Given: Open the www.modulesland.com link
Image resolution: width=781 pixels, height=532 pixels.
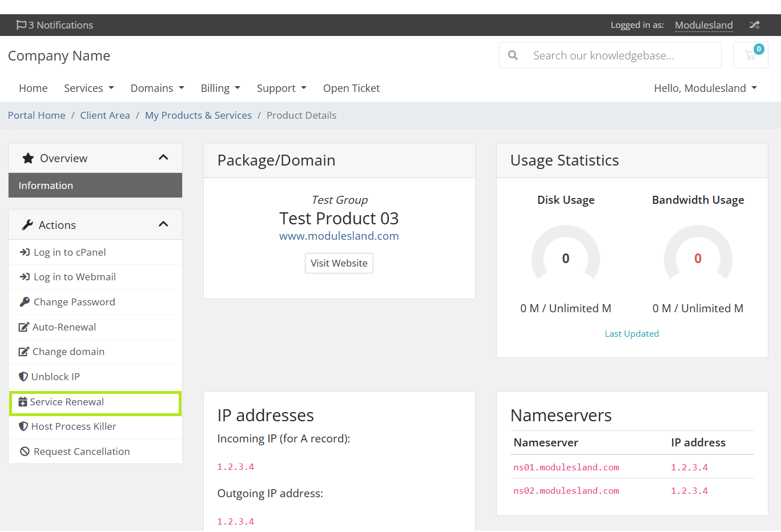Looking at the screenshot, I should 339,236.
